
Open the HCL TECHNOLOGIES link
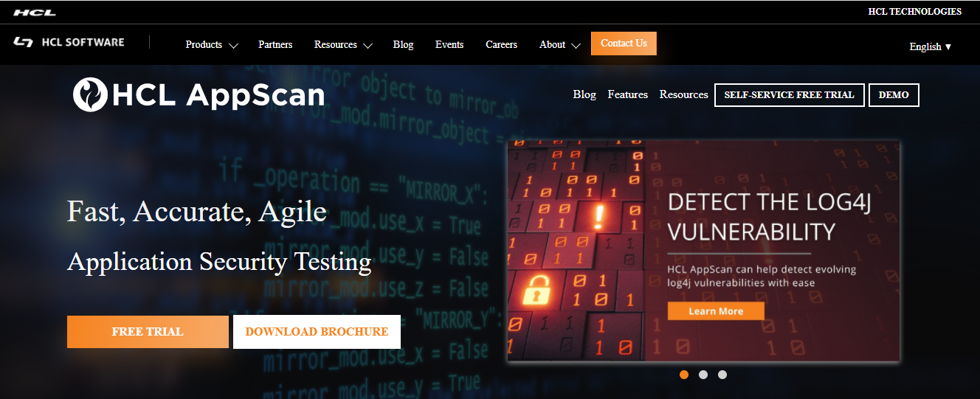(915, 12)
